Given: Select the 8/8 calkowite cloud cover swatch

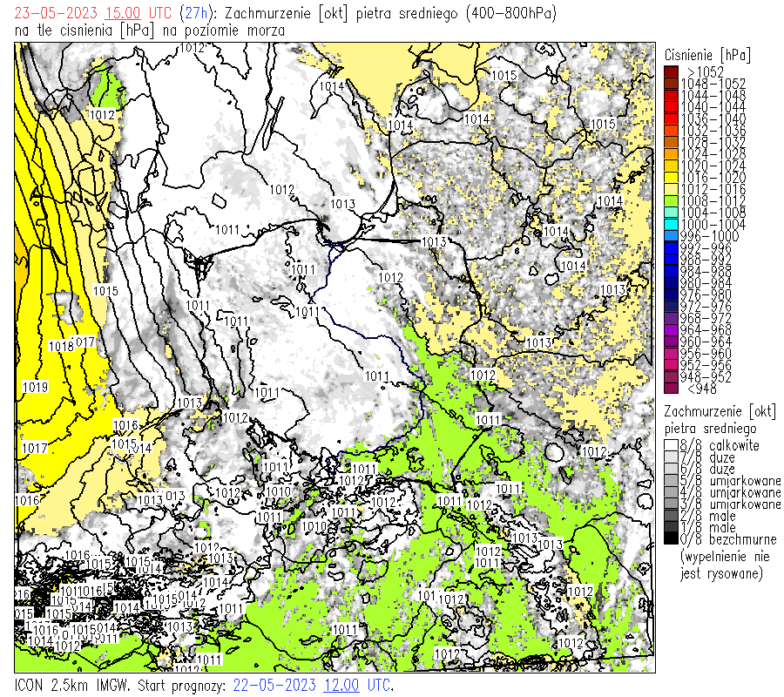Looking at the screenshot, I should (x=671, y=445).
